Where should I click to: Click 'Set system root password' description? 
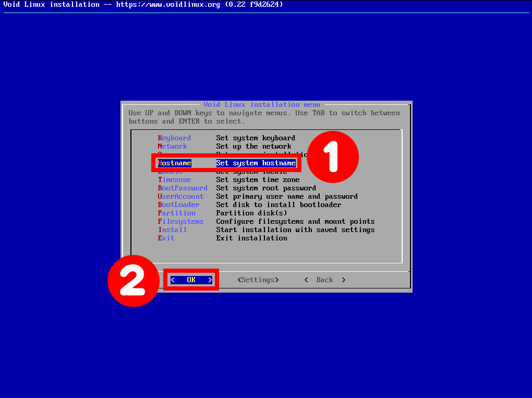(267, 188)
